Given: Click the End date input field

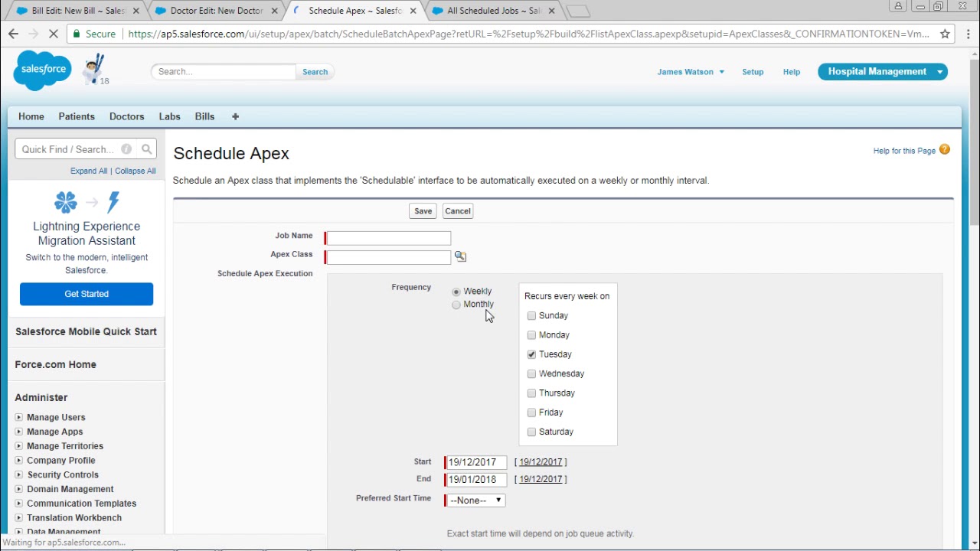Looking at the screenshot, I should click(475, 480).
